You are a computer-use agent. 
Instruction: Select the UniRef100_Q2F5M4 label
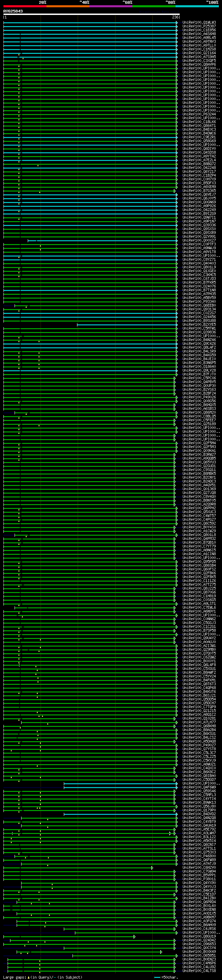(x=199, y=443)
